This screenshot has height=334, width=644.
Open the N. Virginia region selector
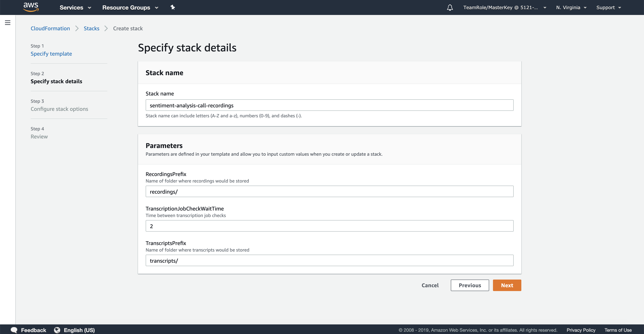[x=571, y=7]
